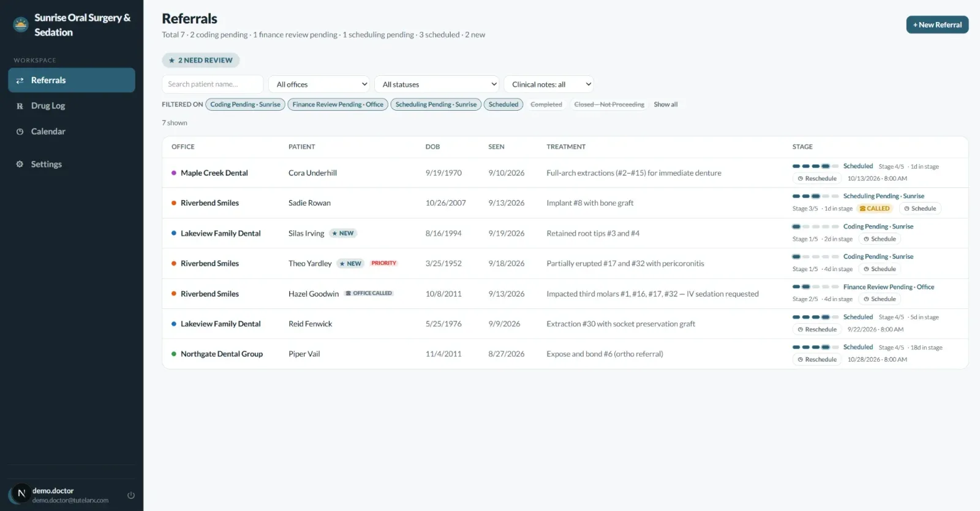The image size is (980, 511).
Task: Click the blue dot beside Silas Irving's office
Action: (x=174, y=233)
